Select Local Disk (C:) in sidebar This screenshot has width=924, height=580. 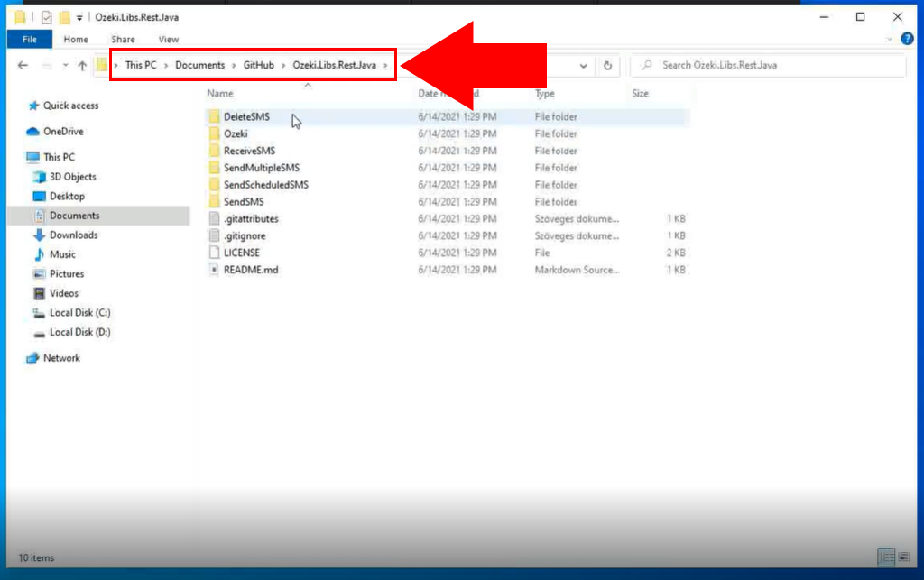pos(79,313)
